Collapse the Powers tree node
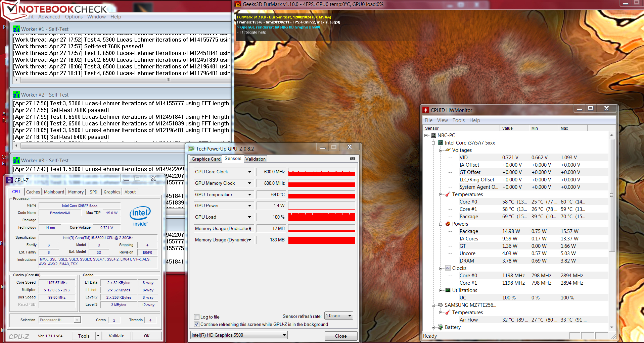Viewport: 644px width, 343px height. click(441, 224)
